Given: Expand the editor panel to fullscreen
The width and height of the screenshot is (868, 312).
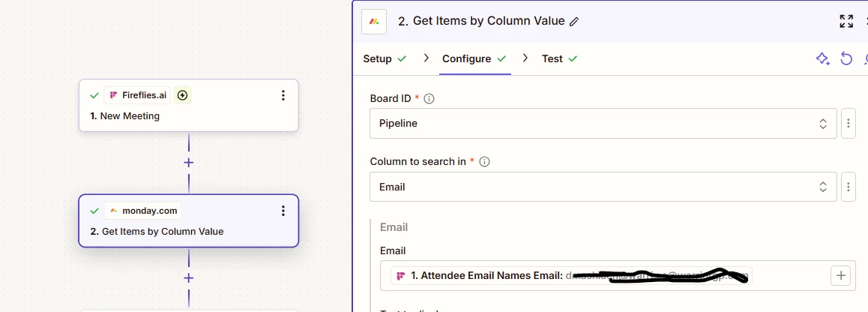Looking at the screenshot, I should pos(846,22).
